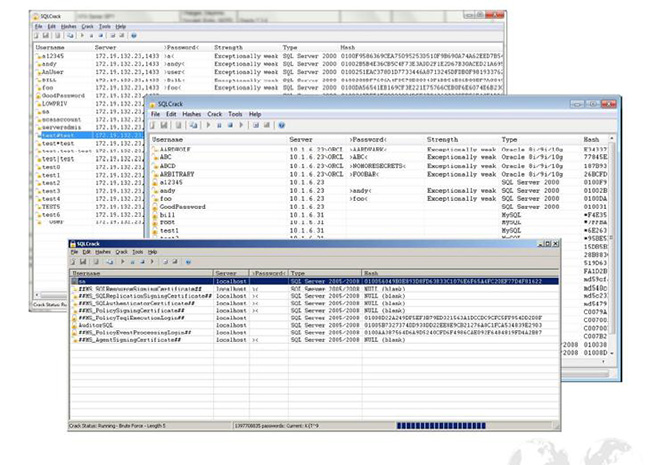The height and width of the screenshot is (465, 650).
Task: Click the servers icon in back window toolbar
Action: pyautogui.click(x=70, y=36)
